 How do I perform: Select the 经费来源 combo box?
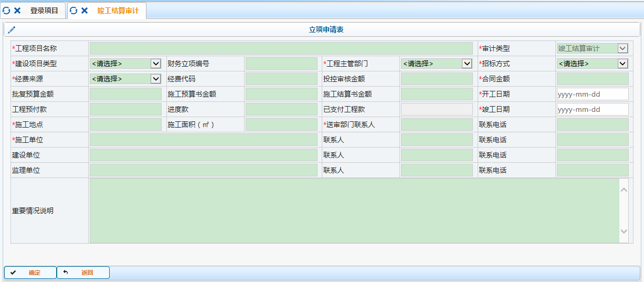[x=125, y=79]
